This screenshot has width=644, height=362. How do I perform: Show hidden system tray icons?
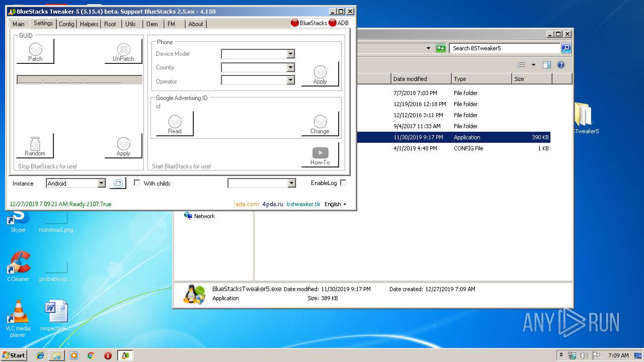click(561, 355)
